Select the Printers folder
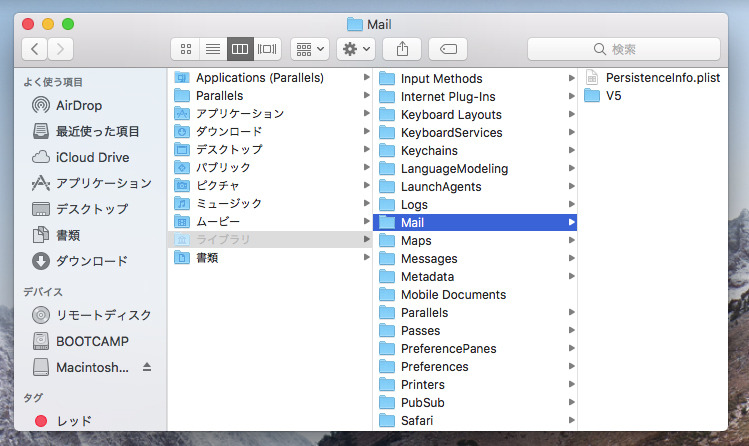Viewport: 749px width, 446px height. click(475, 384)
